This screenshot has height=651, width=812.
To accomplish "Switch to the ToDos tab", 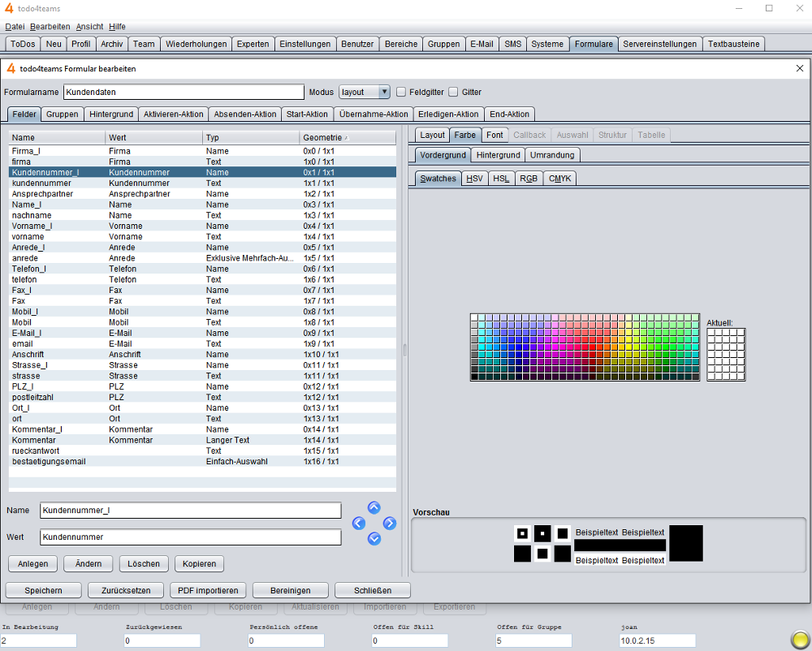I will pos(23,44).
